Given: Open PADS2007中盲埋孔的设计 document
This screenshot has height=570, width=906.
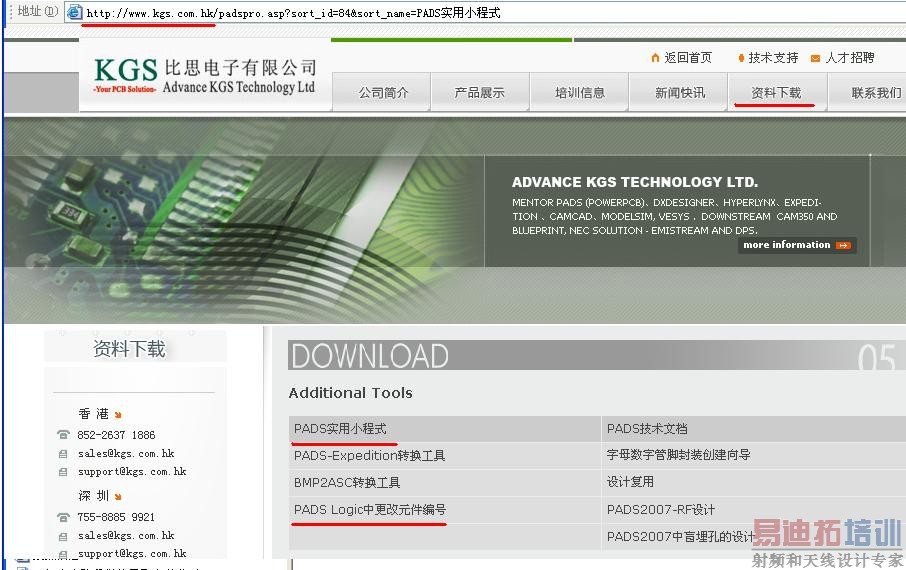Looking at the screenshot, I should (681, 536).
